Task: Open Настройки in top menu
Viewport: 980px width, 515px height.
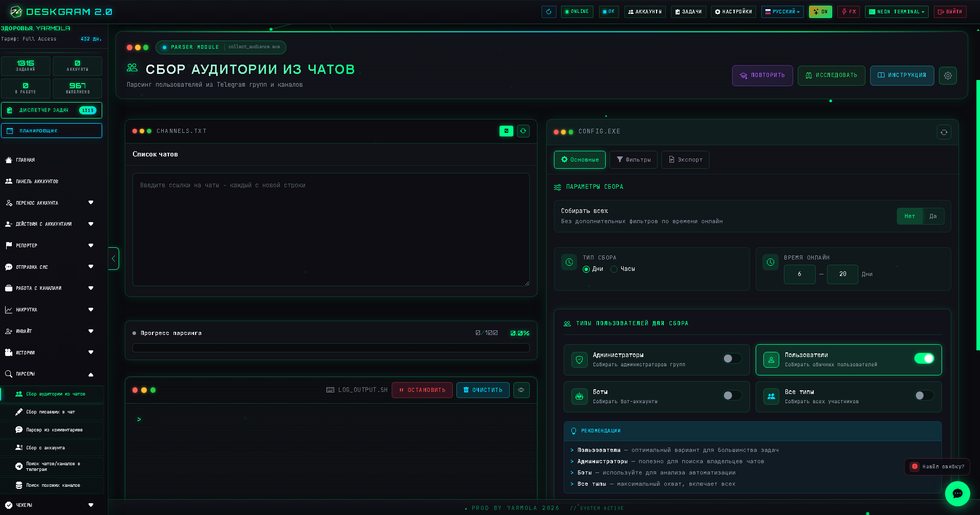Action: (733, 12)
